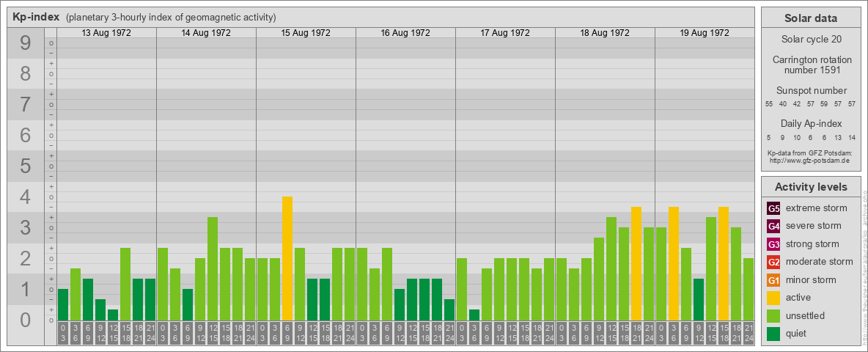Click the extreme storm legend label
Image resolution: width=868 pixels, height=352 pixels.
817,208
